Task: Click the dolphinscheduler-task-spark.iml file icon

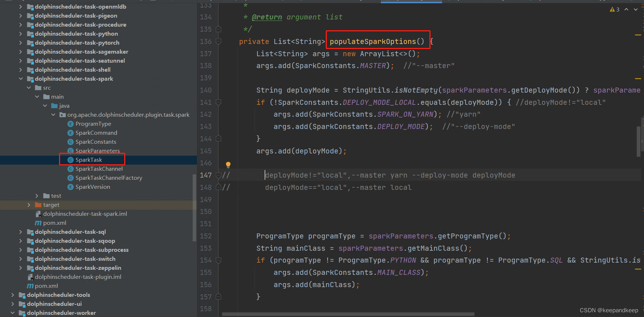Action: (38, 214)
